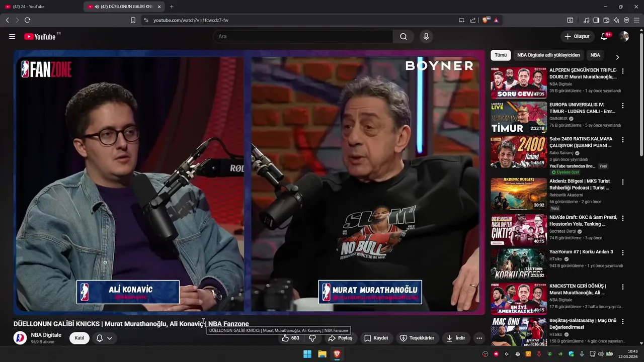Click the Paylaş share button
The height and width of the screenshot is (362, 644).
341,338
